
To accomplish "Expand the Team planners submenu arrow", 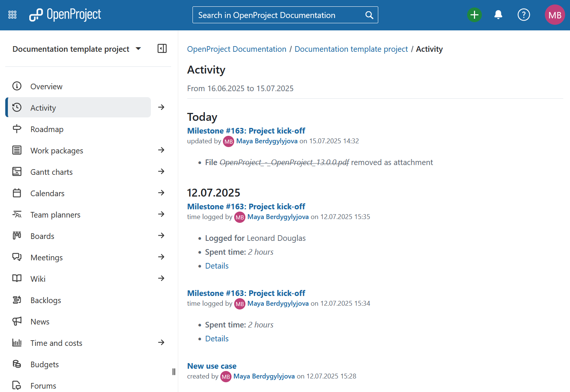I will click(x=161, y=214).
